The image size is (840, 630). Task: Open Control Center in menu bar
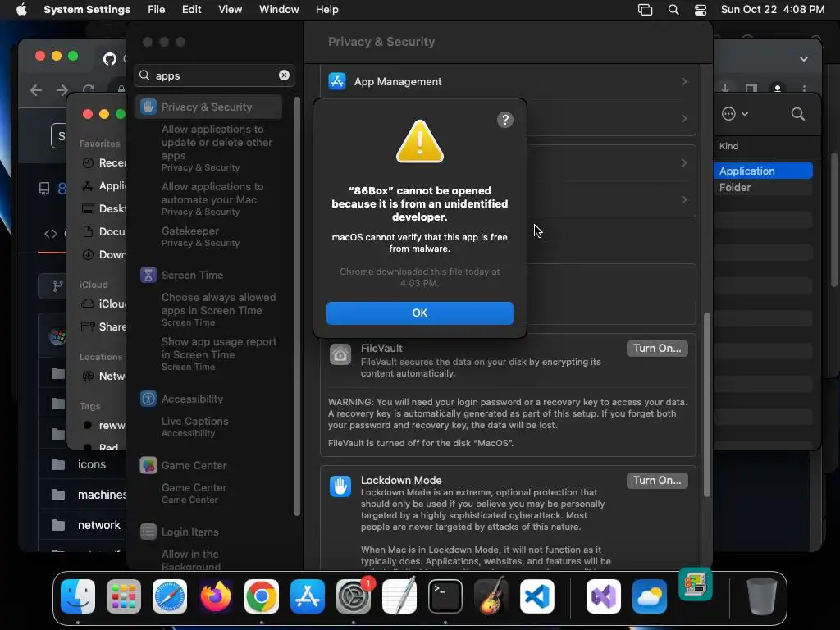click(701, 10)
